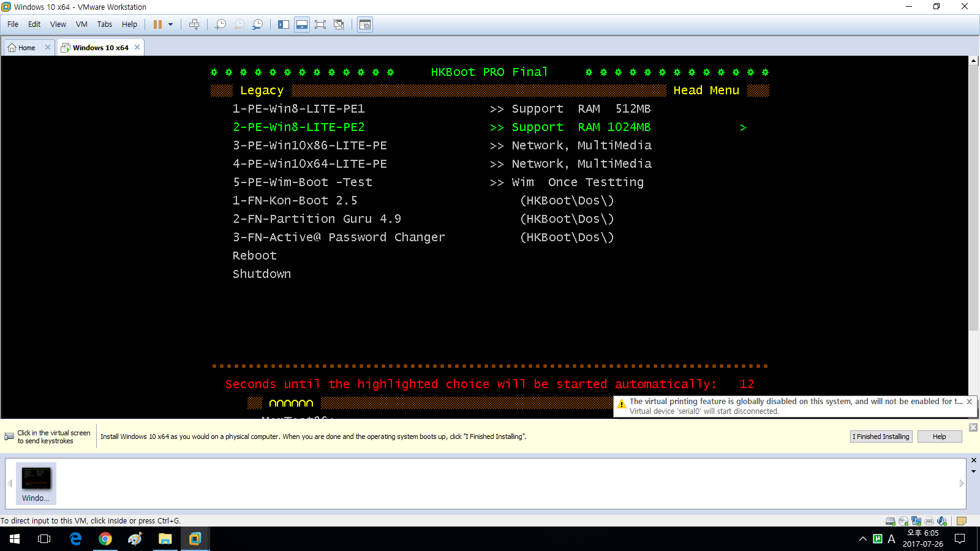This screenshot has width=980, height=551.
Task: Open the Edit menu
Action: [34, 24]
